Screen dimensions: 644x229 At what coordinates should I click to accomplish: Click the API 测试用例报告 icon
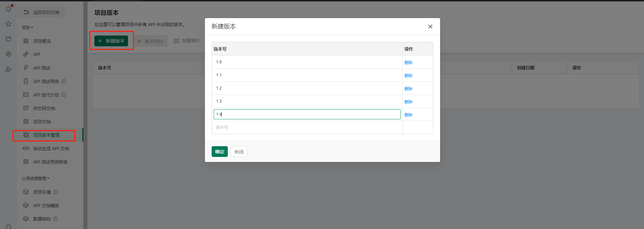tap(26, 162)
